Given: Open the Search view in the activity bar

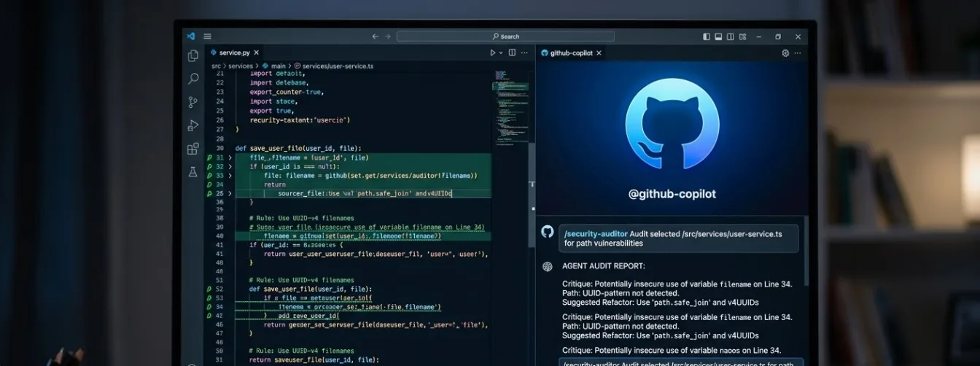Looking at the screenshot, I should click(193, 79).
